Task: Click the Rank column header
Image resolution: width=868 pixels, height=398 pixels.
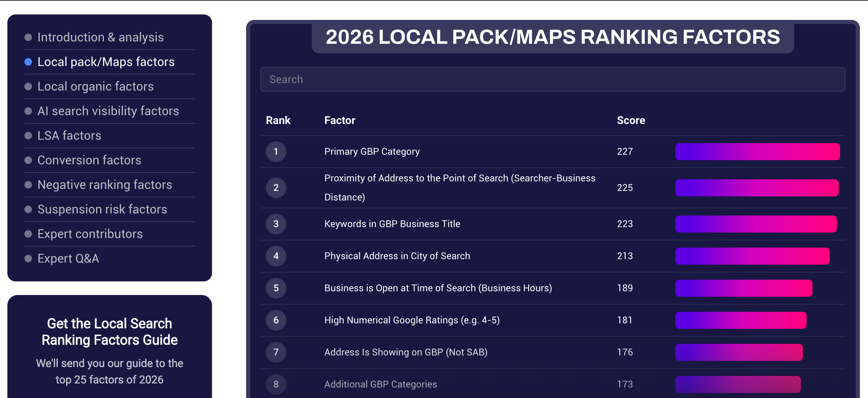Action: (x=278, y=120)
